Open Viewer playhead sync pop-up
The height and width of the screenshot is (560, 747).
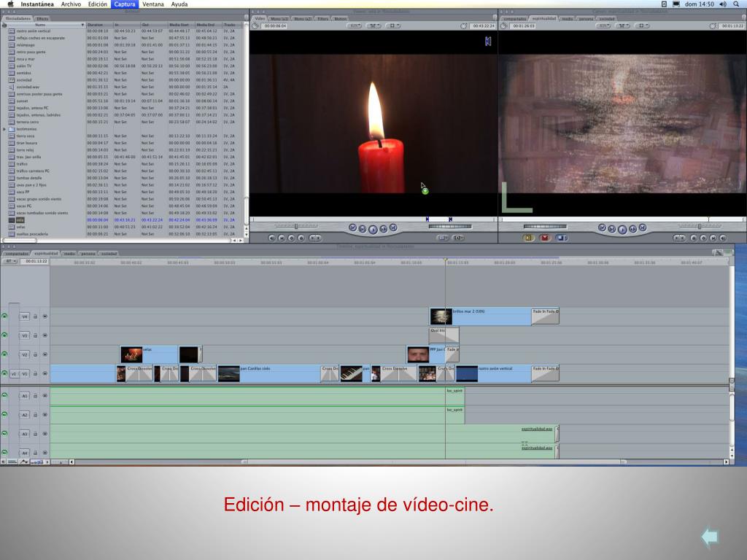(373, 26)
